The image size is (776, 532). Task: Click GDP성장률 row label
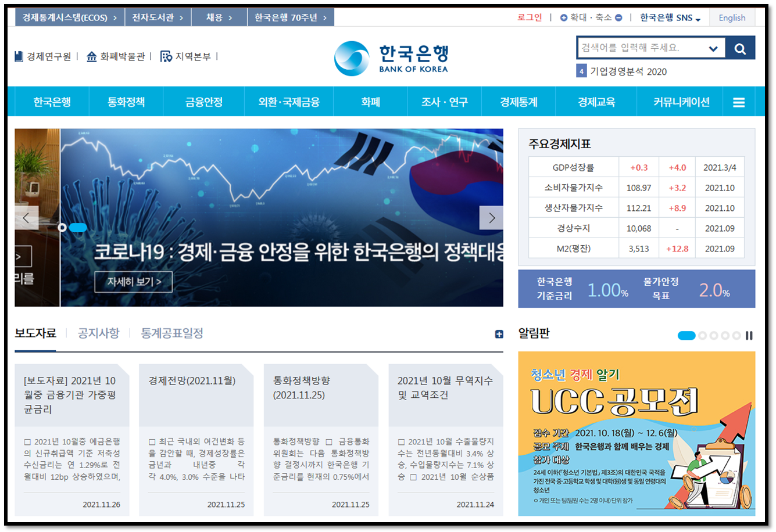(x=573, y=168)
